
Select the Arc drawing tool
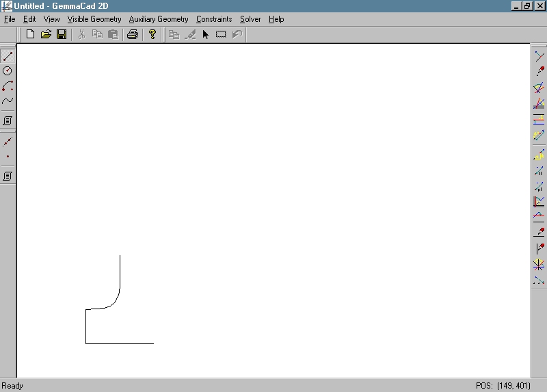coord(8,86)
